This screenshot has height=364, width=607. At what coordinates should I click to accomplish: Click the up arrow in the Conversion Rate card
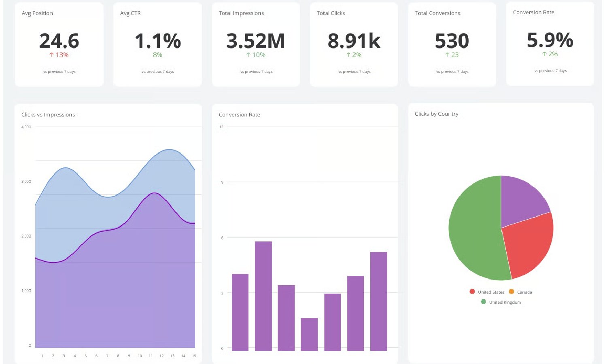pyautogui.click(x=545, y=54)
